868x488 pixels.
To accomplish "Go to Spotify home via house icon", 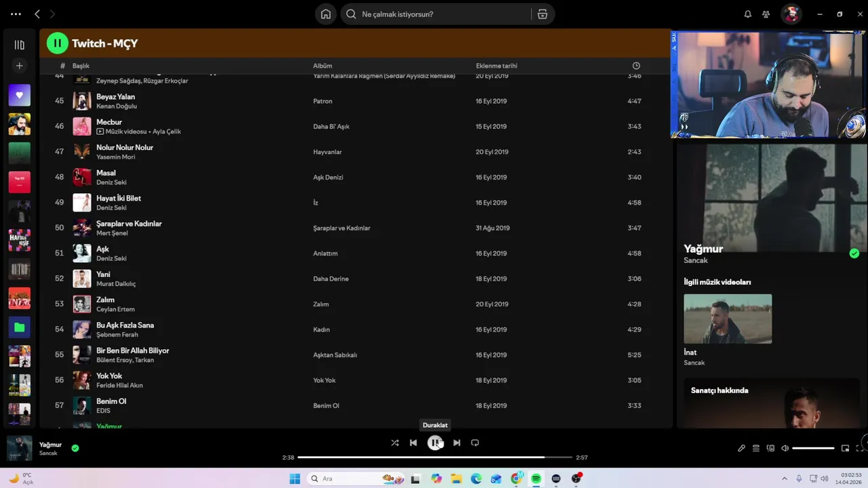I will [325, 14].
